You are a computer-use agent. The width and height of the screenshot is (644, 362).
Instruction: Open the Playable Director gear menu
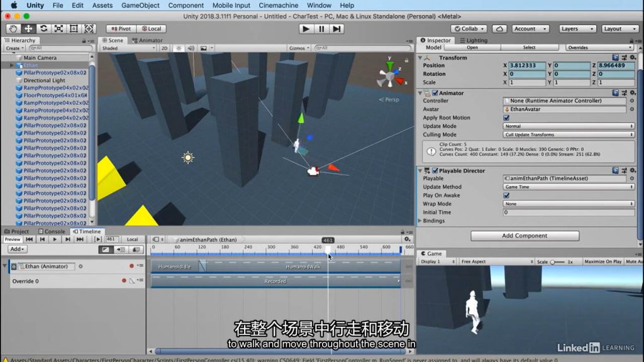(x=633, y=170)
